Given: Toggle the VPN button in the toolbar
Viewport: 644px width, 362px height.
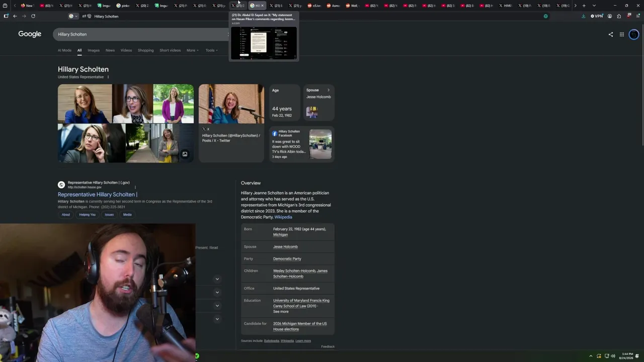Looking at the screenshot, I should [x=597, y=16].
